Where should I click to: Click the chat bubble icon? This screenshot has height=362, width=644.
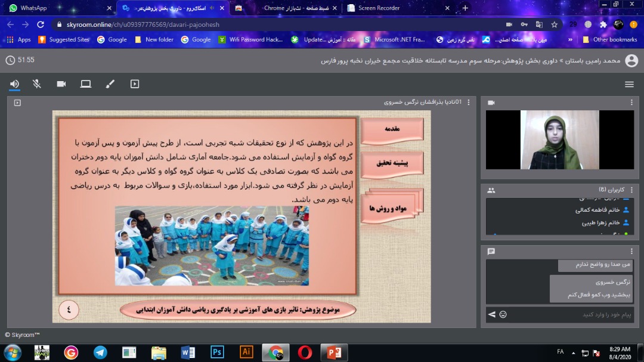tap(491, 252)
